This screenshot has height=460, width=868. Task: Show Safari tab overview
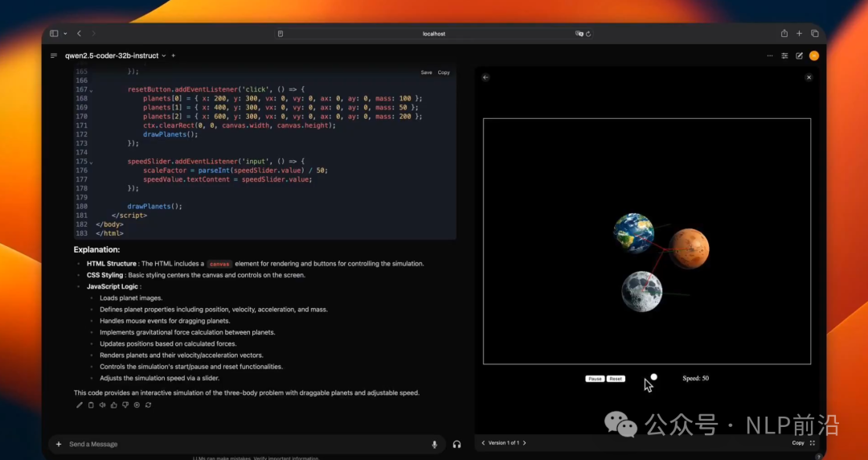pos(815,33)
